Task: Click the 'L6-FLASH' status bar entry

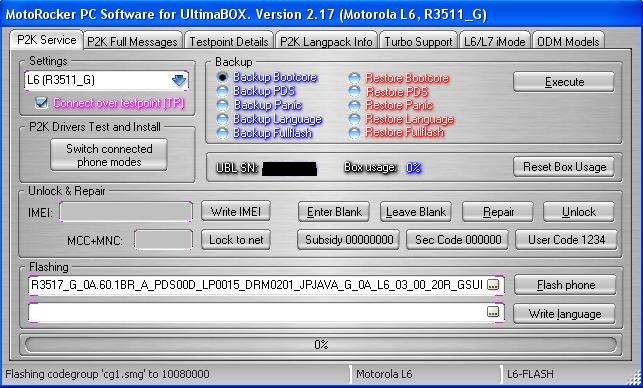Action: coord(530,374)
